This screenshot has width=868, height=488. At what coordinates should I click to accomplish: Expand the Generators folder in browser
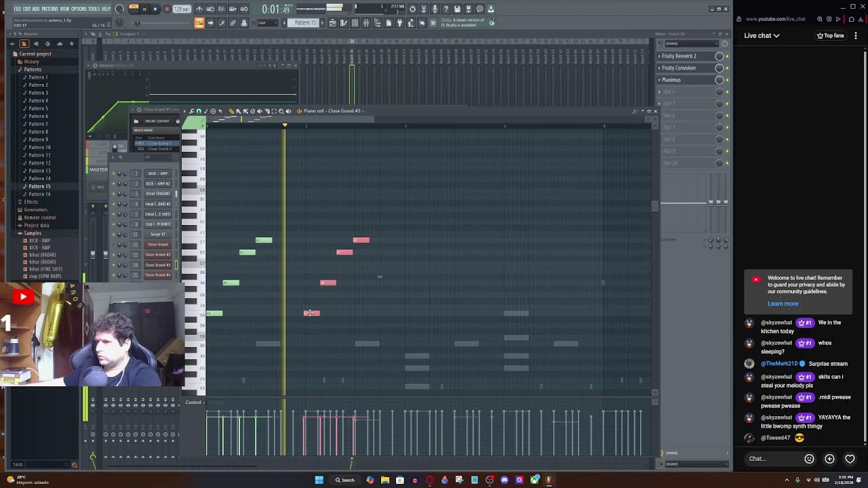tap(35, 210)
